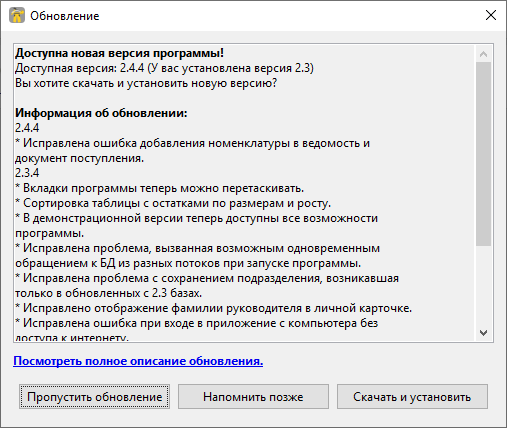
Task: Click the Пропустить обновление button
Action: (x=94, y=397)
